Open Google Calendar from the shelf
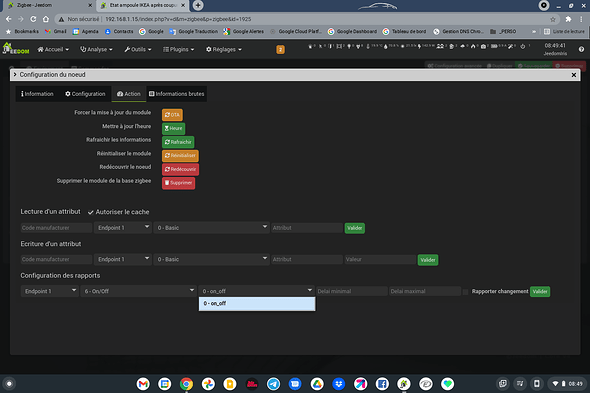The width and height of the screenshot is (590, 393). (x=164, y=384)
